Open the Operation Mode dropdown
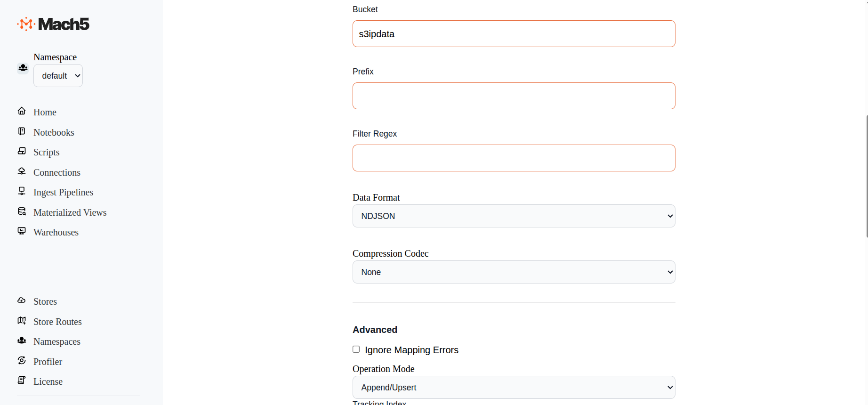 pyautogui.click(x=514, y=388)
